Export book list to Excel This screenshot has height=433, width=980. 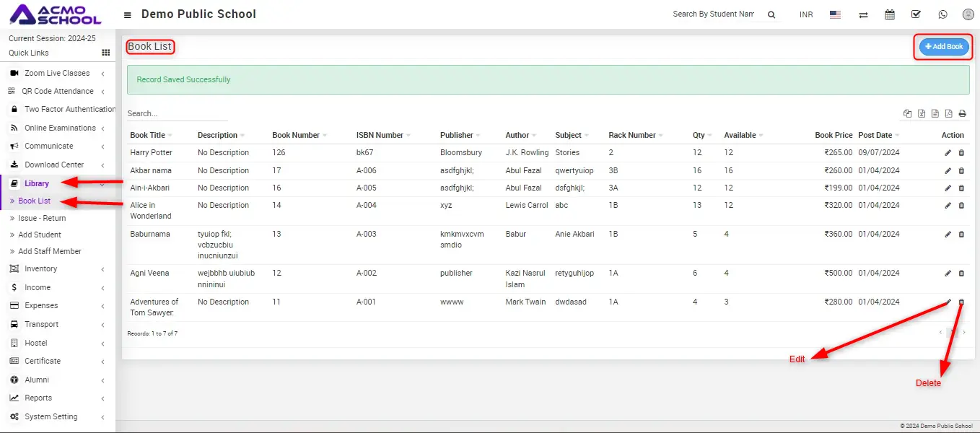pos(922,114)
